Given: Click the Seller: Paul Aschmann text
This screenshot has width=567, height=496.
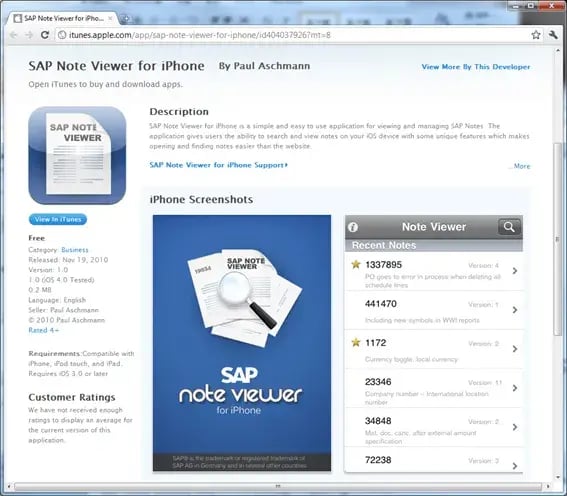Looking at the screenshot, I should tap(63, 310).
